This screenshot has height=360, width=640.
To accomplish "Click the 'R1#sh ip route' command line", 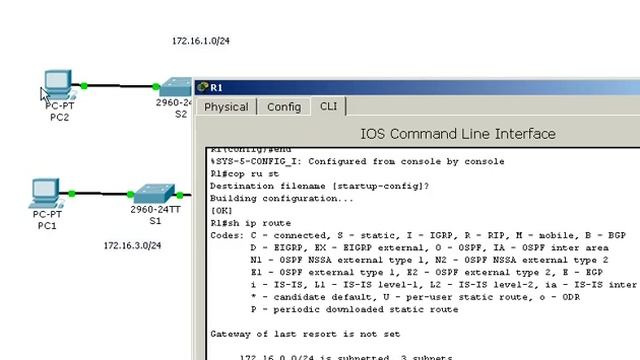I will point(251,223).
